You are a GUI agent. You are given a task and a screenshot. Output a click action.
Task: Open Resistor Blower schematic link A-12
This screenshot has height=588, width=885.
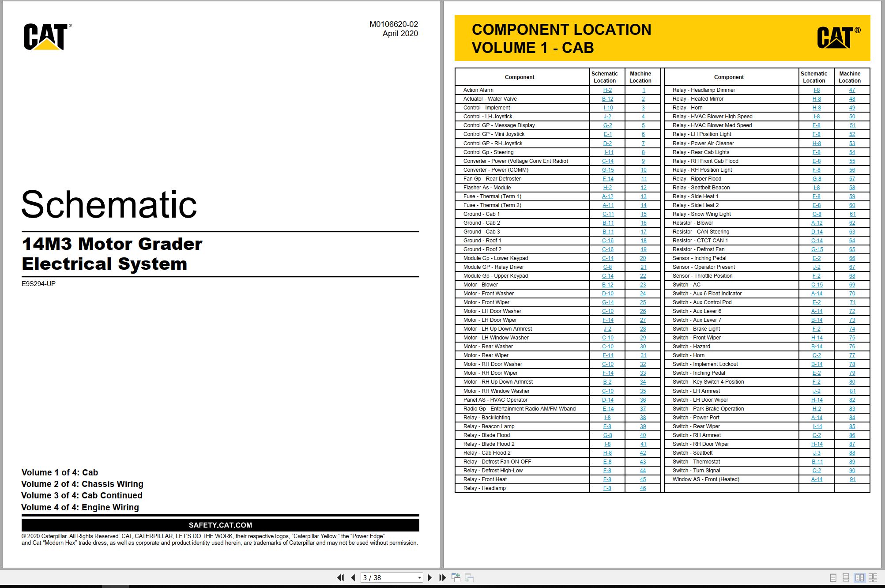click(817, 223)
